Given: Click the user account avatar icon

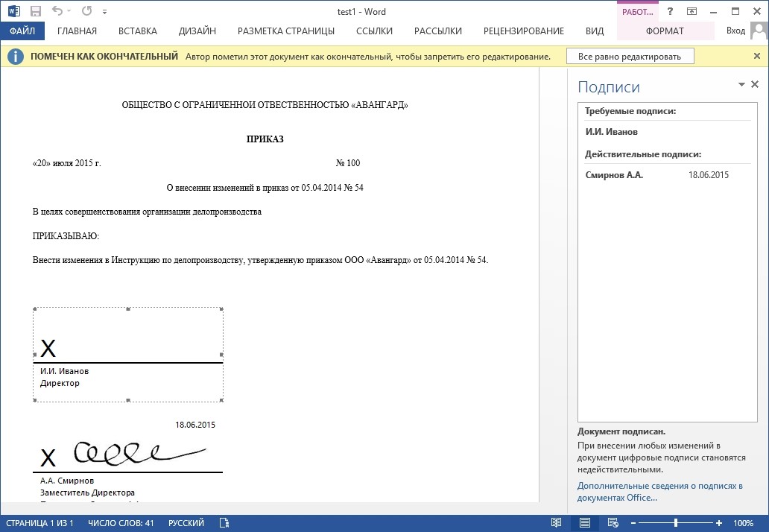Looking at the screenshot, I should [x=759, y=31].
